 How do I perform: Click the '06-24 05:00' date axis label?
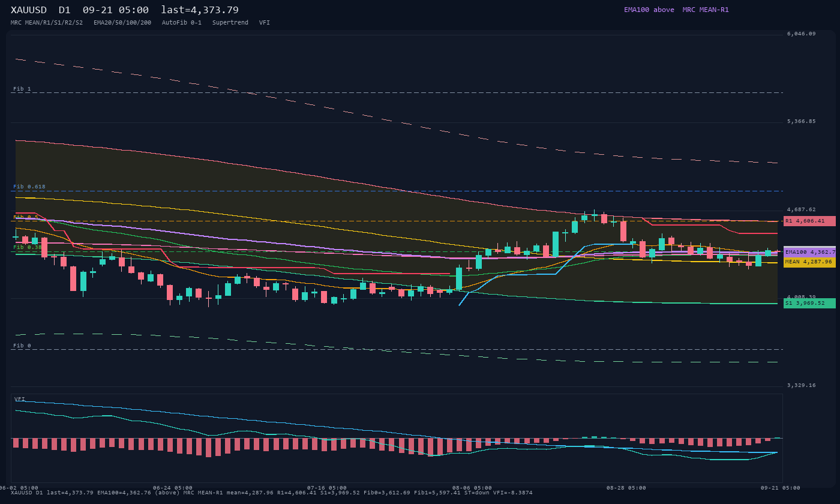(x=173, y=488)
